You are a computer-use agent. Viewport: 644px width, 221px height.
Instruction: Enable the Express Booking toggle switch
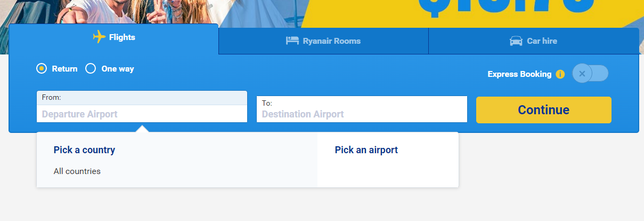(x=598, y=74)
